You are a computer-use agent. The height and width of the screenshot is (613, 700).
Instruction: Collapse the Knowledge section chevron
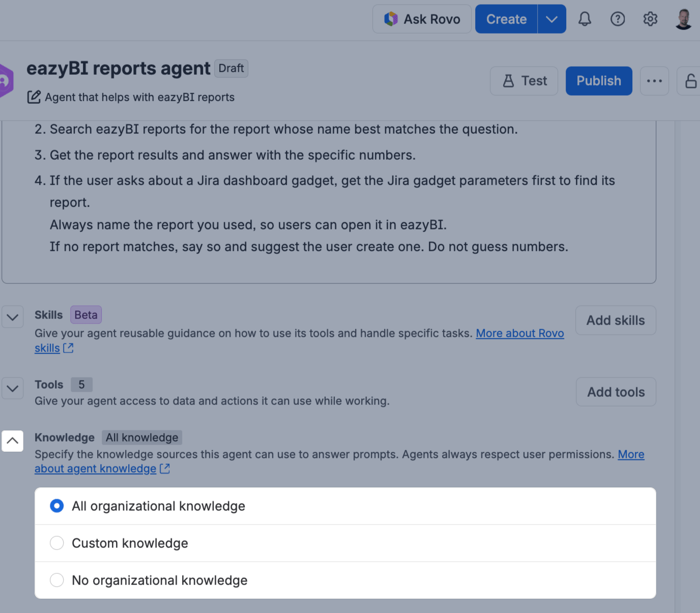pyautogui.click(x=13, y=441)
